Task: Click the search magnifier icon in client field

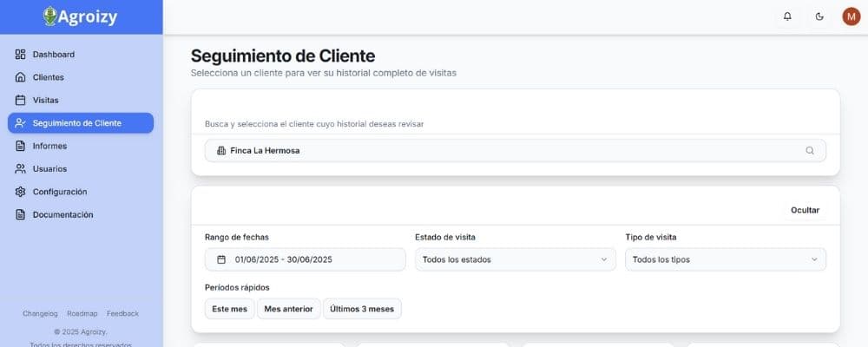Action: click(x=810, y=150)
